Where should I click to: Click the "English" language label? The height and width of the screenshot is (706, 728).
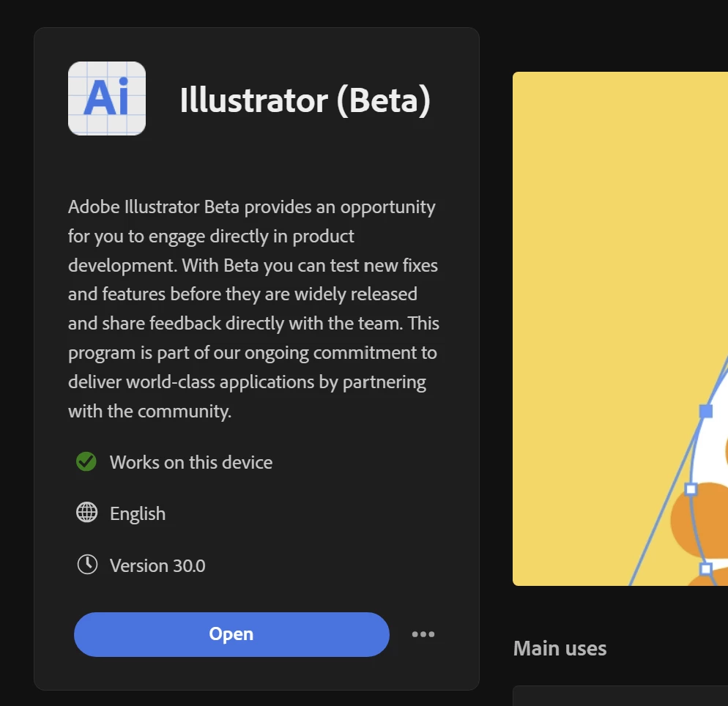click(x=138, y=514)
